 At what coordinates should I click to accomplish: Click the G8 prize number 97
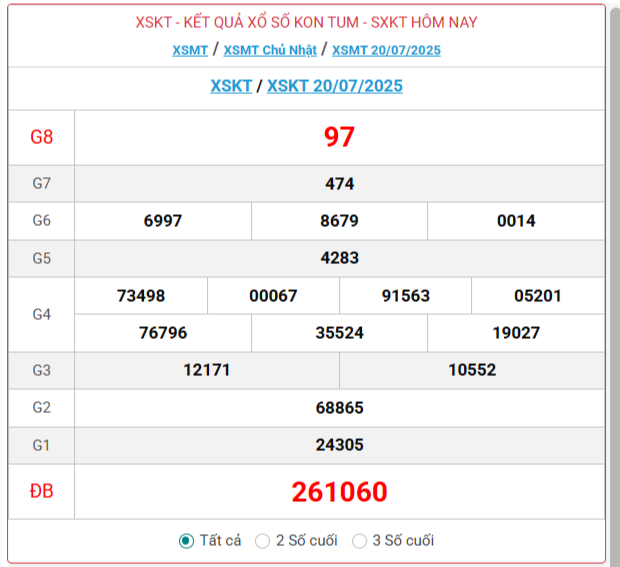(339, 138)
